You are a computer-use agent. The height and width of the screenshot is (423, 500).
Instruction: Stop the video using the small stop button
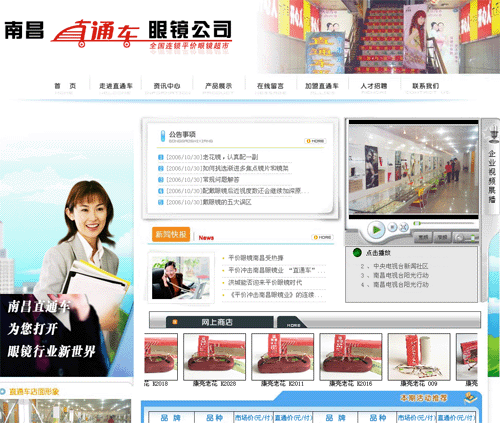point(393,227)
